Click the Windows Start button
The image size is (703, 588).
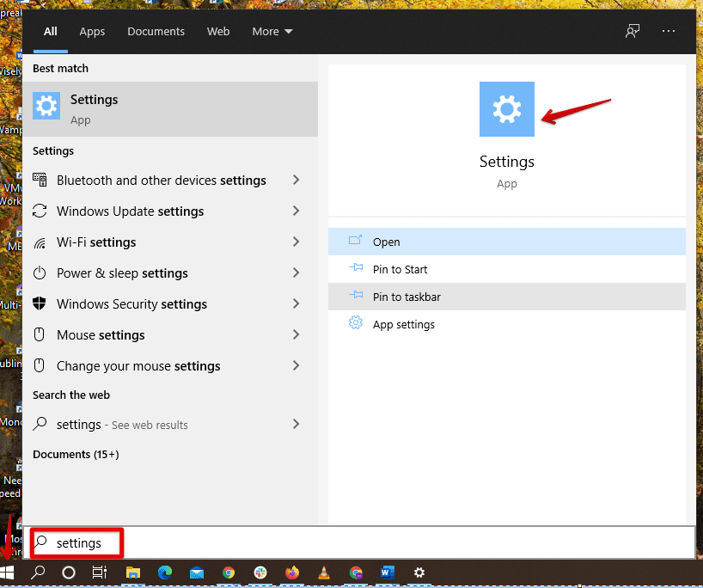point(7,573)
